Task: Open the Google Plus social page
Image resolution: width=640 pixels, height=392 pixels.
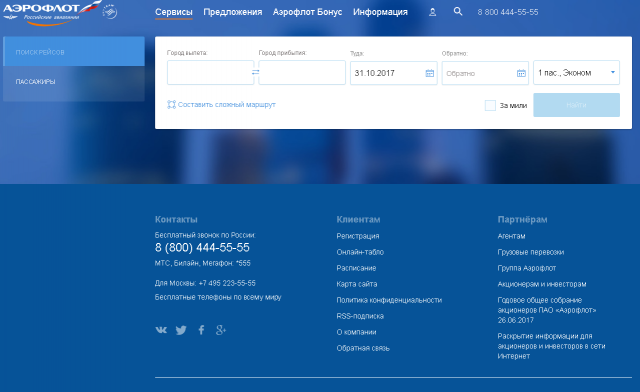Action: (221, 330)
